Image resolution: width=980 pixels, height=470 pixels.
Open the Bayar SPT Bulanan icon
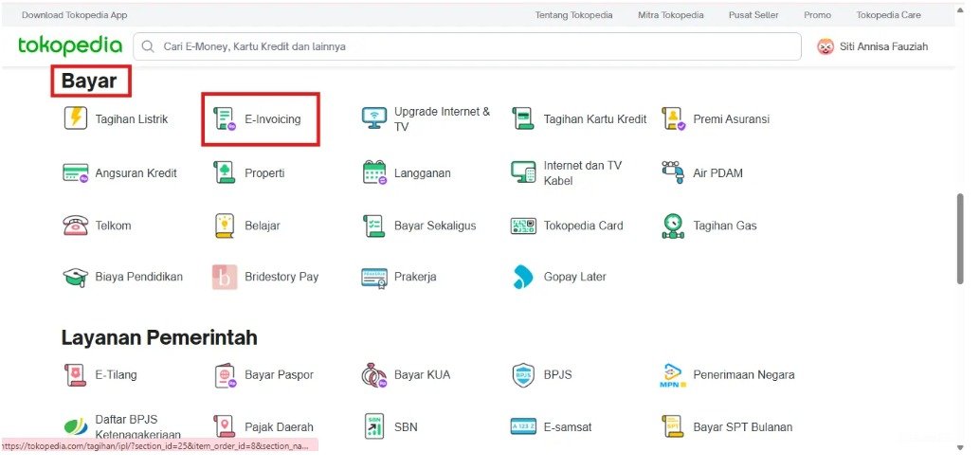(x=673, y=426)
